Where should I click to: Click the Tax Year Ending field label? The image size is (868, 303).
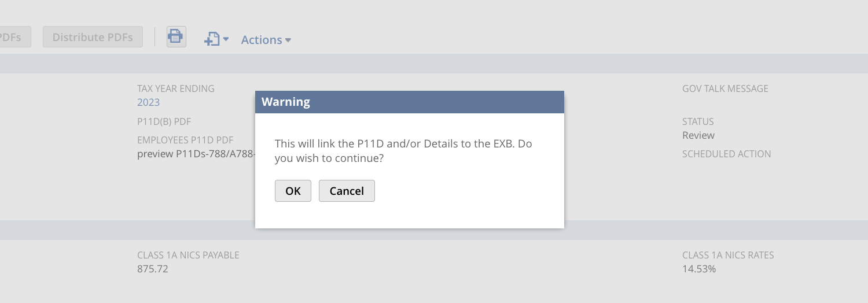click(x=176, y=88)
